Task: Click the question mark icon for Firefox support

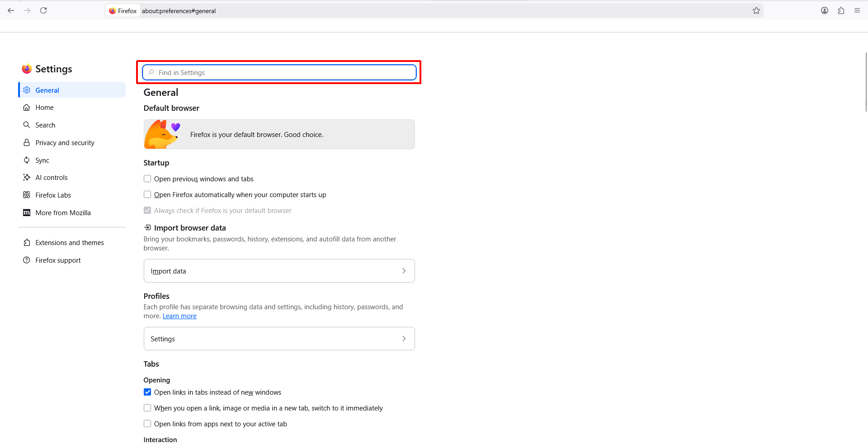Action: (27, 260)
